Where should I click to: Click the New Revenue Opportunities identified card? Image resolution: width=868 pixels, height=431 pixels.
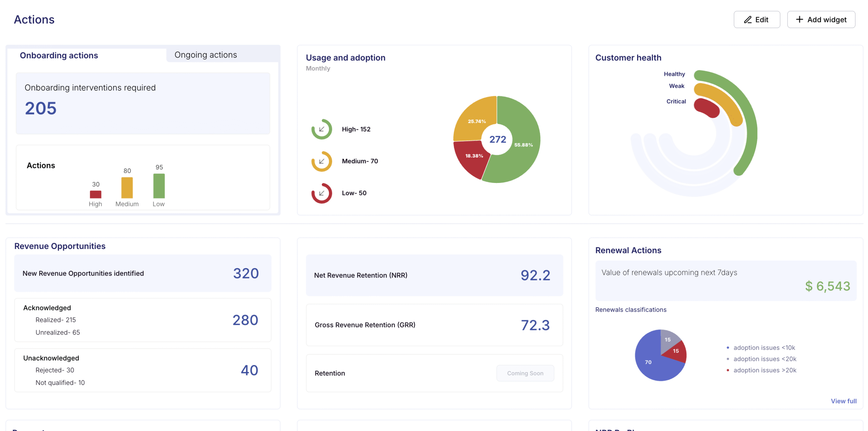[x=142, y=273]
